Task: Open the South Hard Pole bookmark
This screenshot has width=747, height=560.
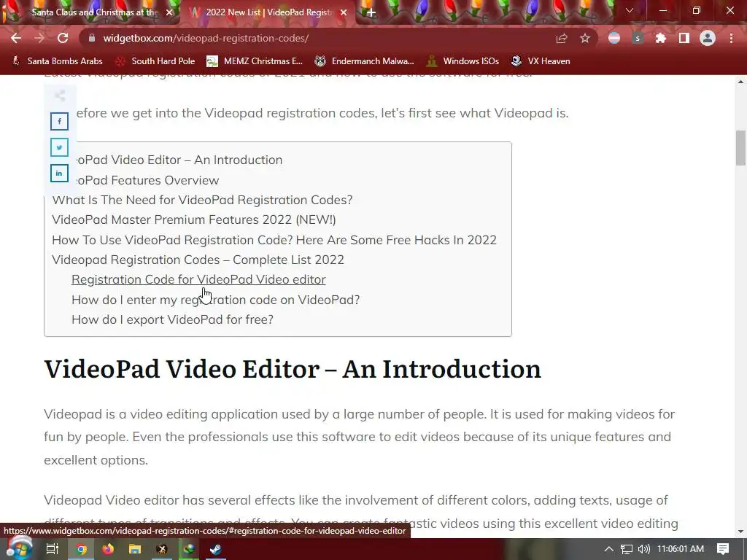Action: pyautogui.click(x=155, y=61)
